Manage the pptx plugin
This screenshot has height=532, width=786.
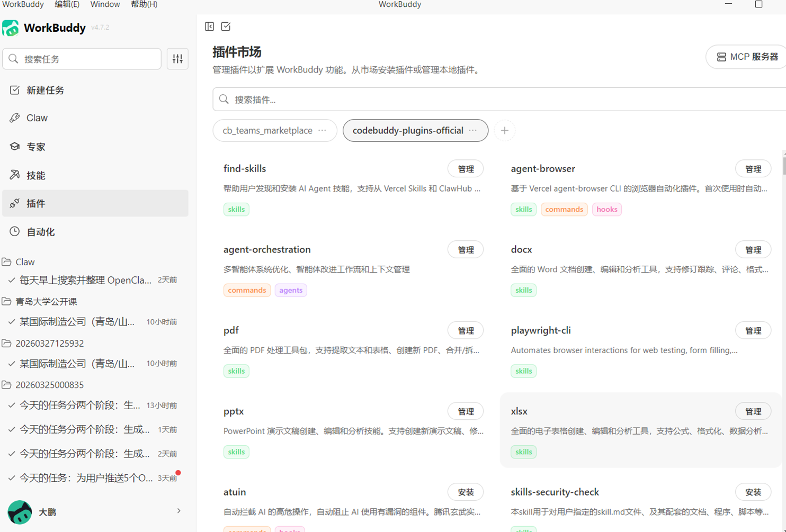[x=466, y=411]
